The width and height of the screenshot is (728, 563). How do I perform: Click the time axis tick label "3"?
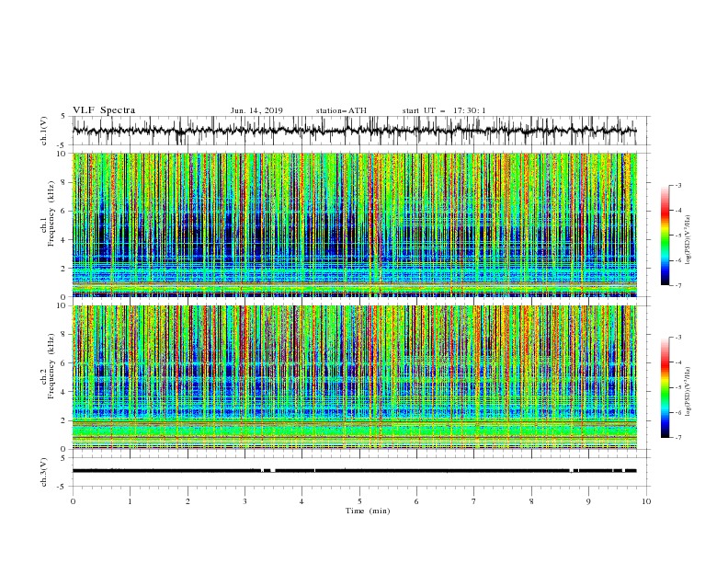245,501
